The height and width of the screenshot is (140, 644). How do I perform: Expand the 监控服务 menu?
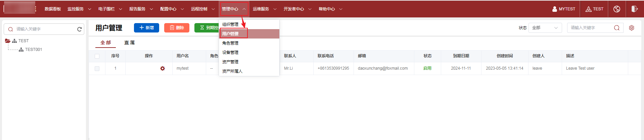click(x=79, y=9)
